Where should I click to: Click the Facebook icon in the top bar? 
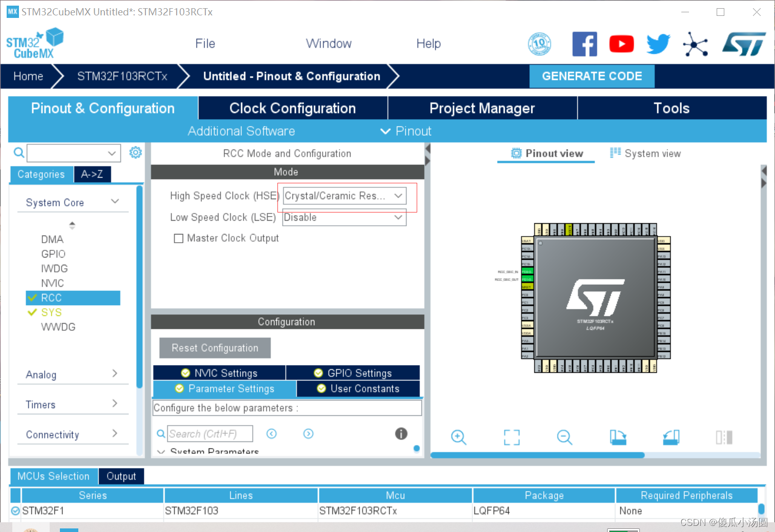click(x=585, y=44)
